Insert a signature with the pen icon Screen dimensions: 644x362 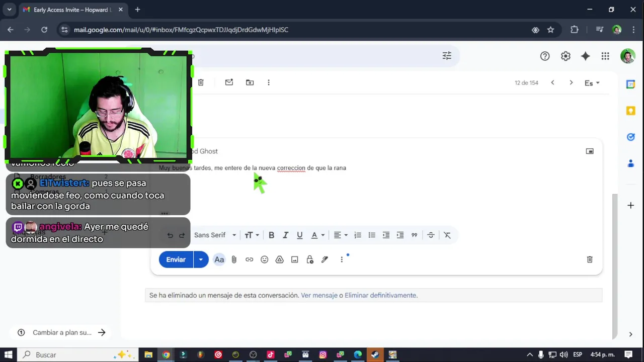pos(325,259)
